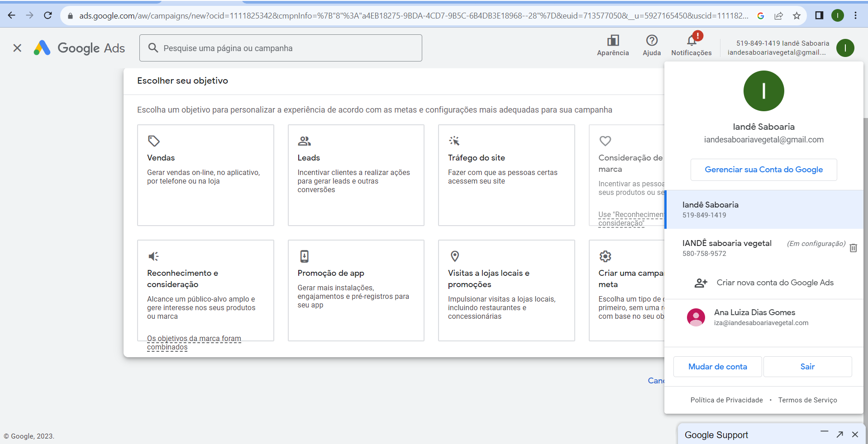
Task: Click the padlock site info icon
Action: coord(70,16)
